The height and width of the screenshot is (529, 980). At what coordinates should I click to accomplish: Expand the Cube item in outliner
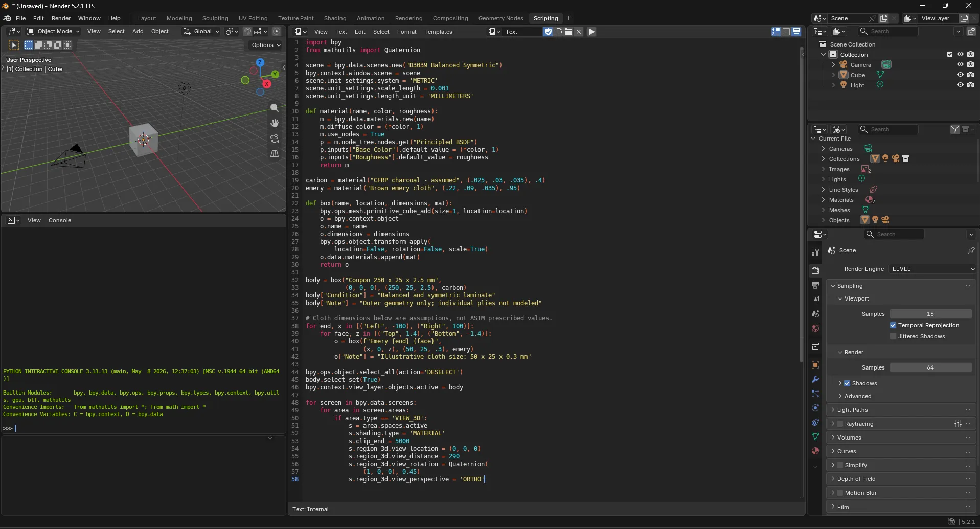point(833,75)
